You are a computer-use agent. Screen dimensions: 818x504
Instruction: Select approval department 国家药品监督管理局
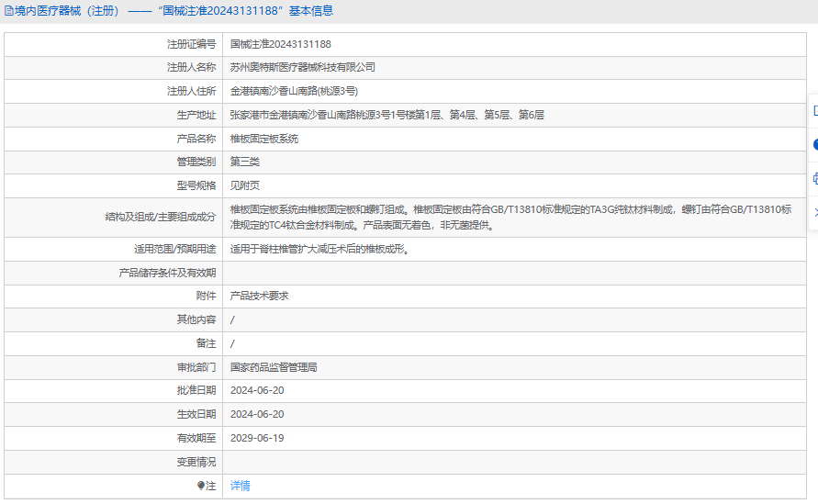pos(274,367)
